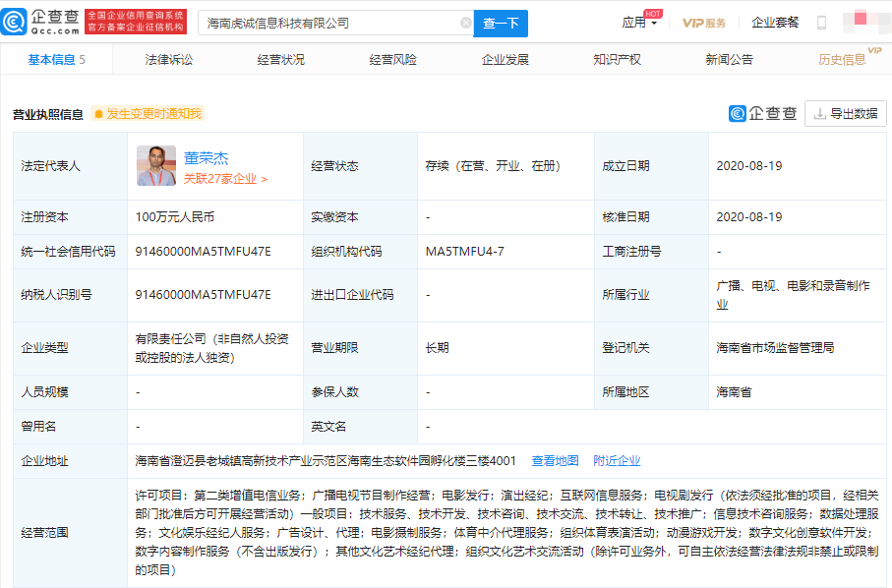The image size is (892, 588).
Task: Click the 营业执照信息 section heading
Action: (48, 114)
